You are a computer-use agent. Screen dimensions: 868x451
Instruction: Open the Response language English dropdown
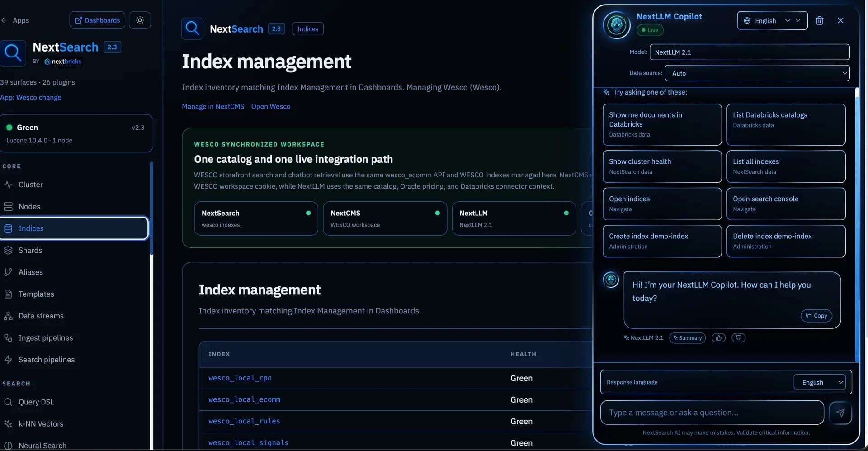point(819,382)
